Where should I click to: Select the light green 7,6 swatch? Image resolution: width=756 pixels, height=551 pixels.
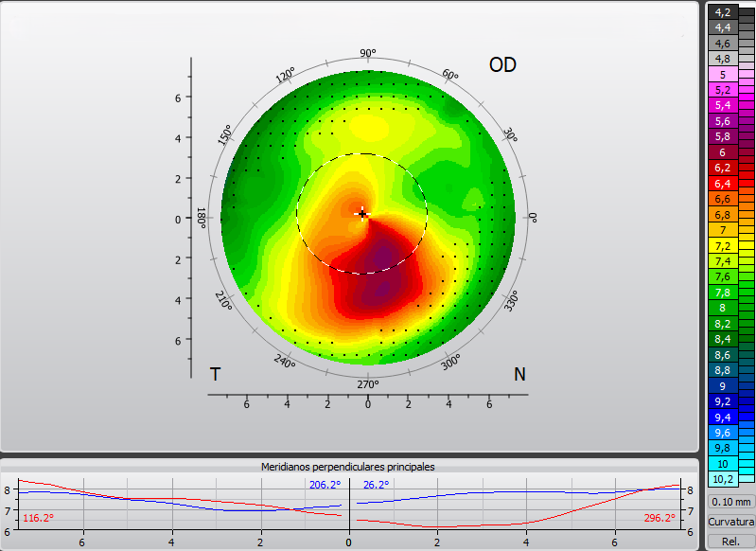(x=723, y=276)
